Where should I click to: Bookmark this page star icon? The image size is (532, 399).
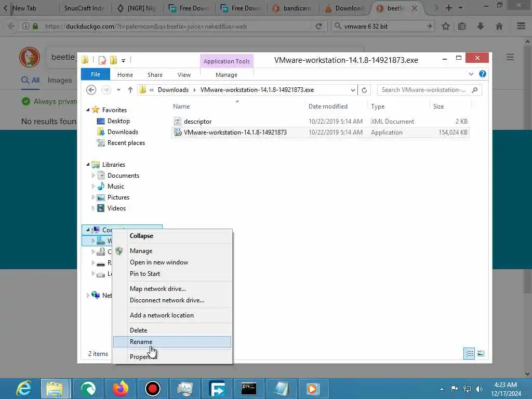click(x=445, y=26)
